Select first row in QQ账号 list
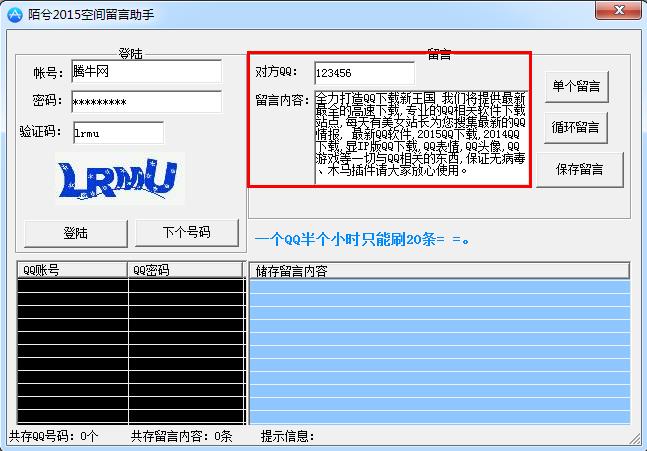 pos(72,286)
